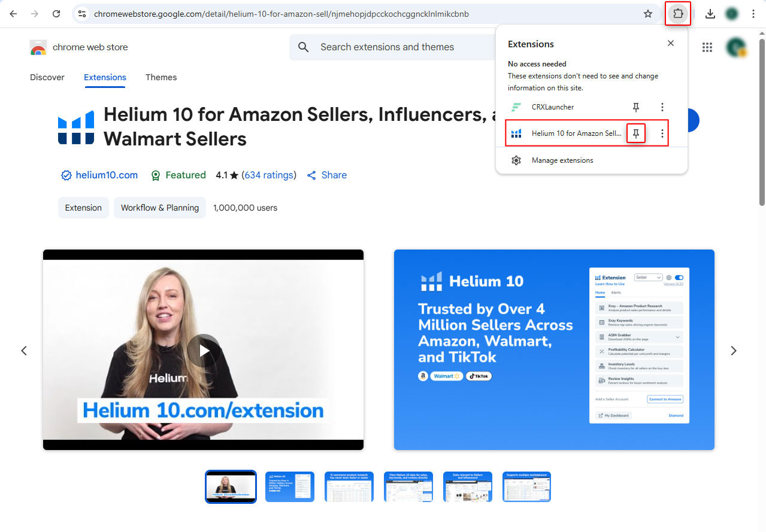Go to the previous carousel slide
Viewport: 766px width, 532px height.
24,351
